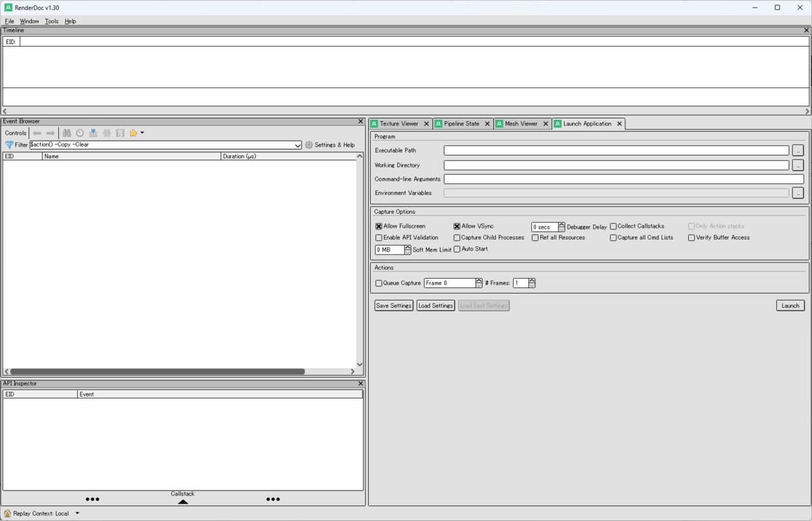Screen dimensions: 812x521
Task: Click the clock time-durations icon
Action: [x=80, y=133]
